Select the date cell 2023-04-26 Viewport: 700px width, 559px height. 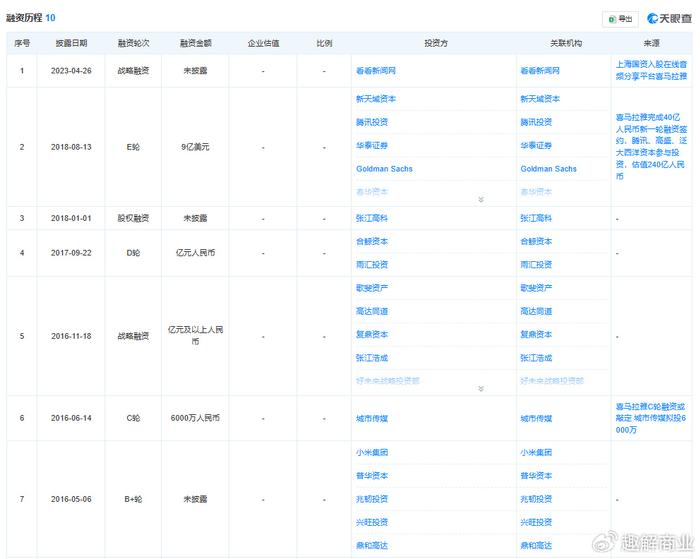(71, 71)
